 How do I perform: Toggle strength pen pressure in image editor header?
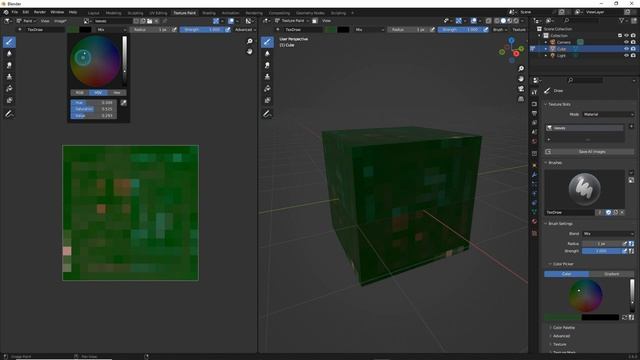(228, 29)
